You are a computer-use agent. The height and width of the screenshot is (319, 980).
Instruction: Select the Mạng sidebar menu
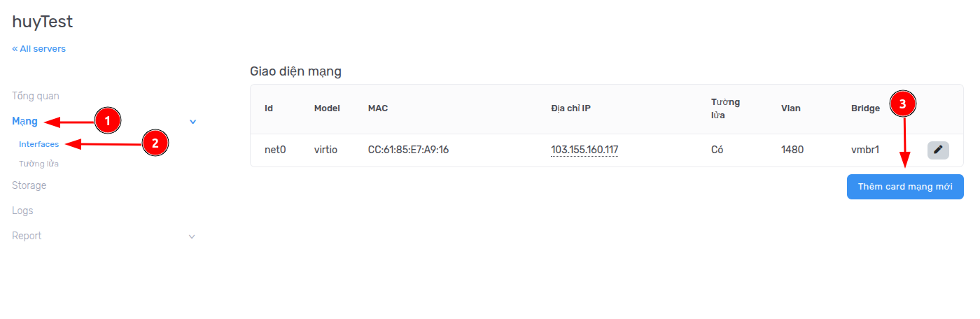(25, 122)
